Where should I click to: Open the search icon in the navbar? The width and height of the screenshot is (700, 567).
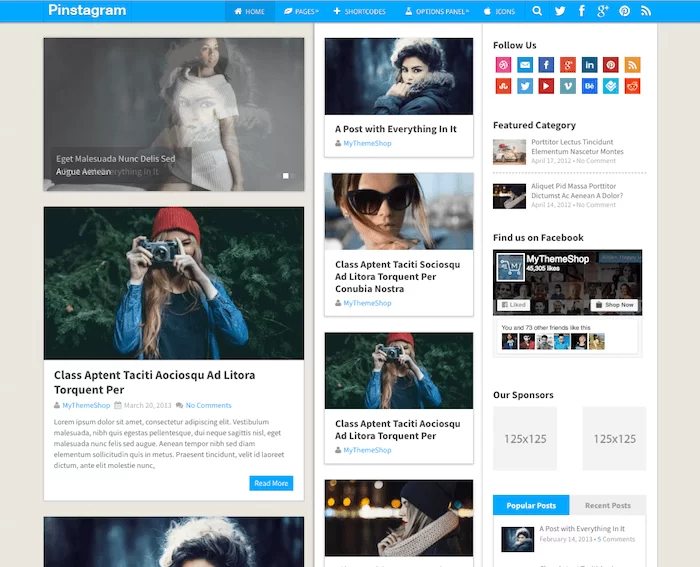(538, 11)
